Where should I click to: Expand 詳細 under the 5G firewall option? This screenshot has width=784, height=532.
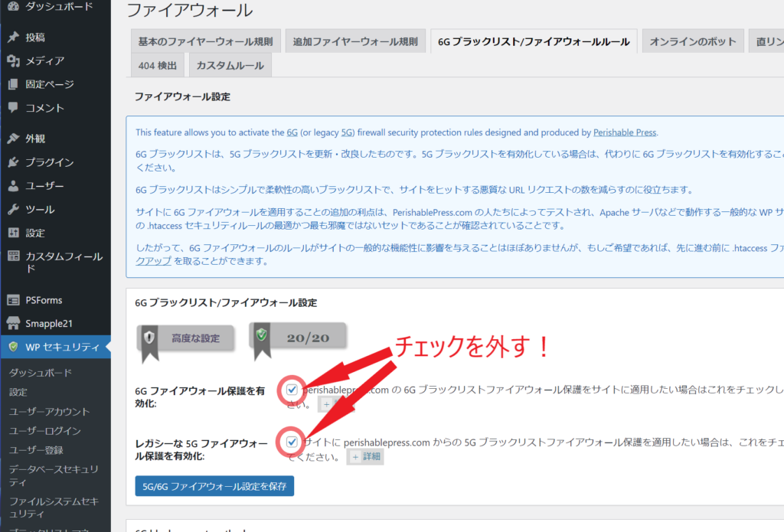(x=365, y=457)
